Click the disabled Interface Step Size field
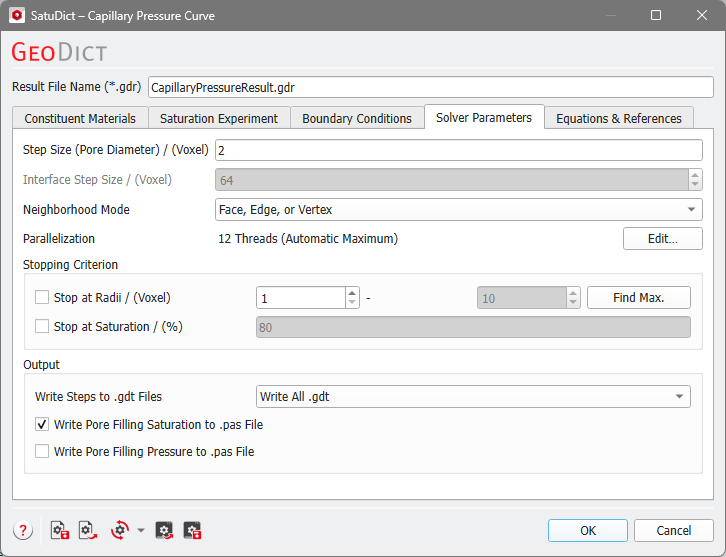This screenshot has height=557, width=726. [x=451, y=180]
